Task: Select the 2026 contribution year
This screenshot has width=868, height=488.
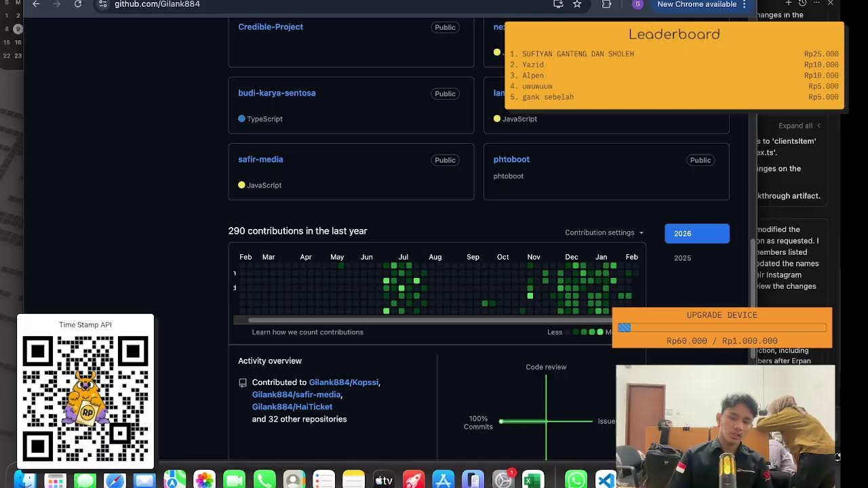Action: point(697,233)
